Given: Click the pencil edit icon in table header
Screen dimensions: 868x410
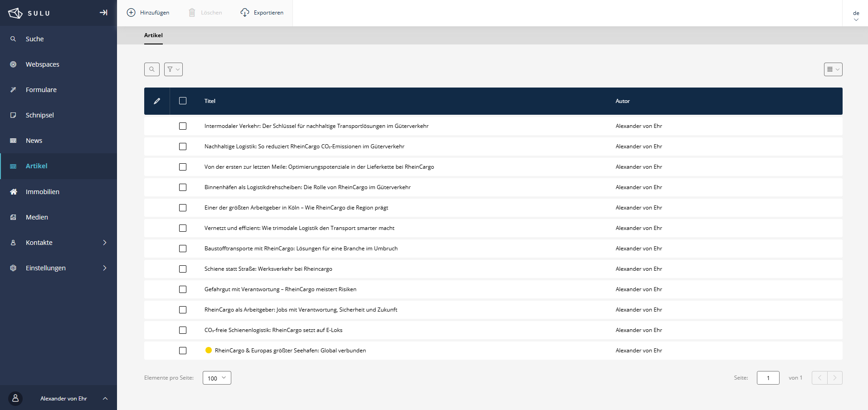Looking at the screenshot, I should pyautogui.click(x=157, y=101).
